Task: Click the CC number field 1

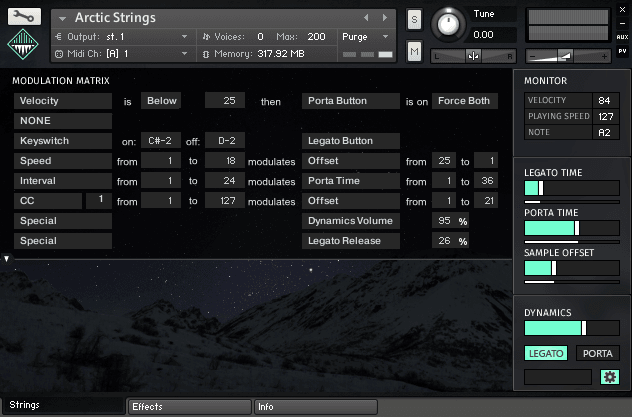Action: pos(98,201)
